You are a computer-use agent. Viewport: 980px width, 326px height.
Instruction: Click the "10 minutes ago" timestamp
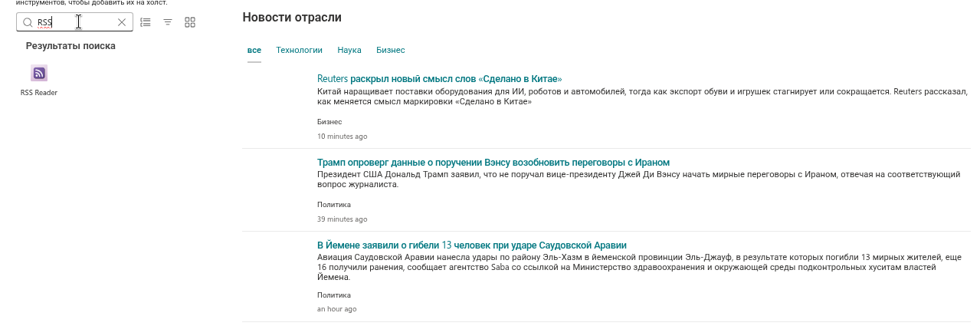click(x=343, y=137)
